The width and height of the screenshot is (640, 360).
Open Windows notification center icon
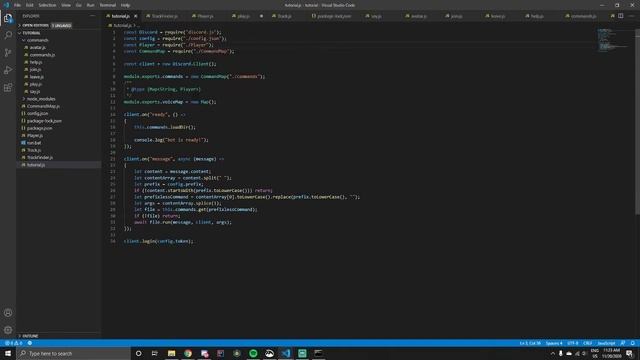pyautogui.click(x=629, y=353)
